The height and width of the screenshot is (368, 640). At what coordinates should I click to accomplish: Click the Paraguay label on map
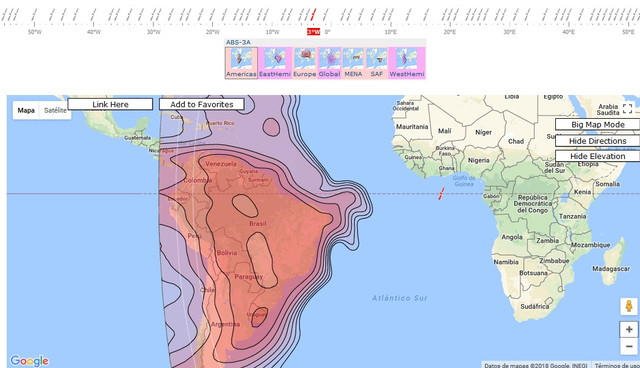249,277
